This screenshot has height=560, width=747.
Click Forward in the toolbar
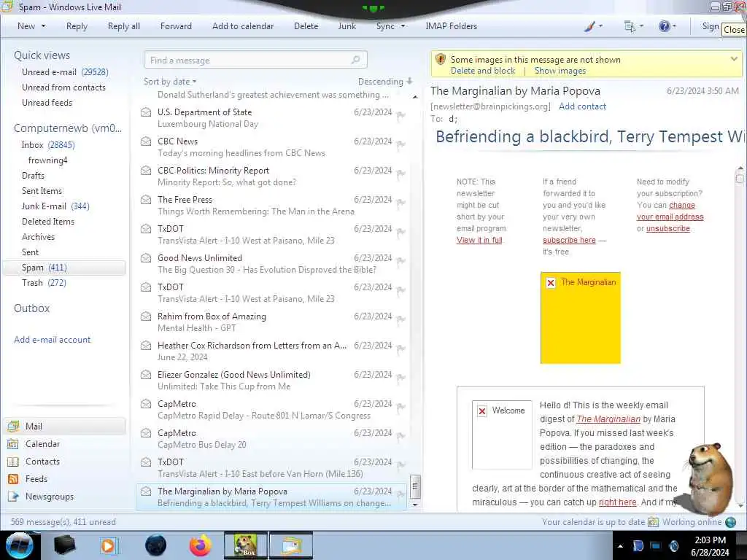(176, 26)
